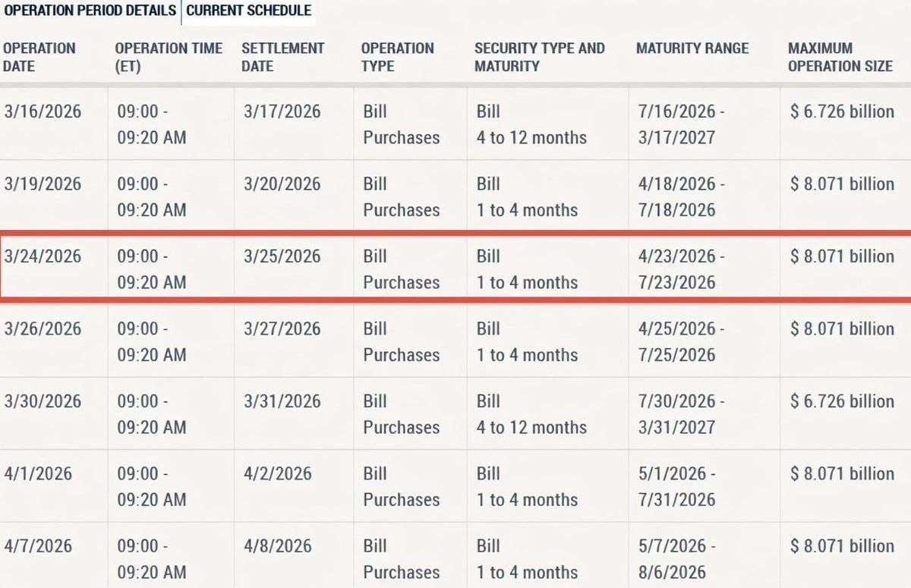This screenshot has height=588, width=911.
Task: Select the 4/7/2026 operation date cell
Action: (x=38, y=546)
